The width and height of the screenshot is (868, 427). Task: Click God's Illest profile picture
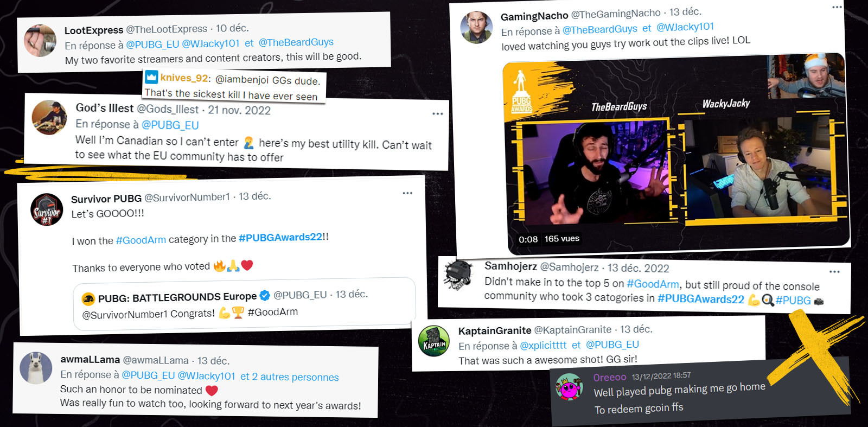(x=49, y=117)
